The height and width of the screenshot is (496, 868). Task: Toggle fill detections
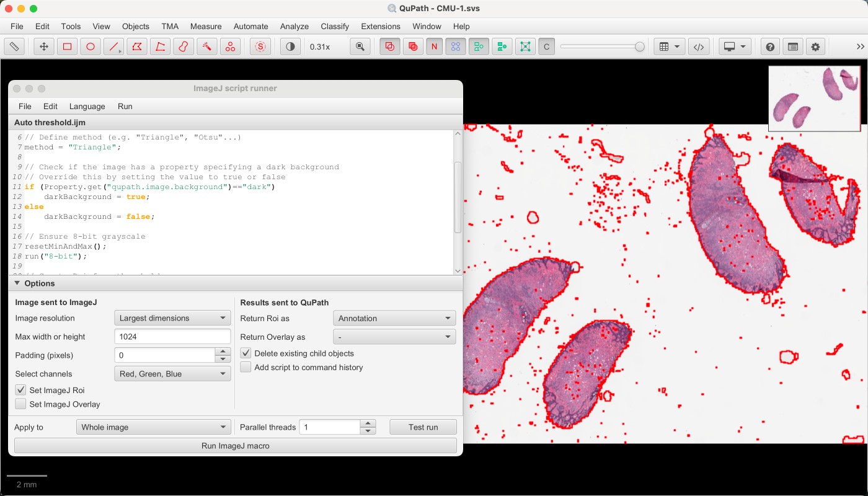click(502, 46)
